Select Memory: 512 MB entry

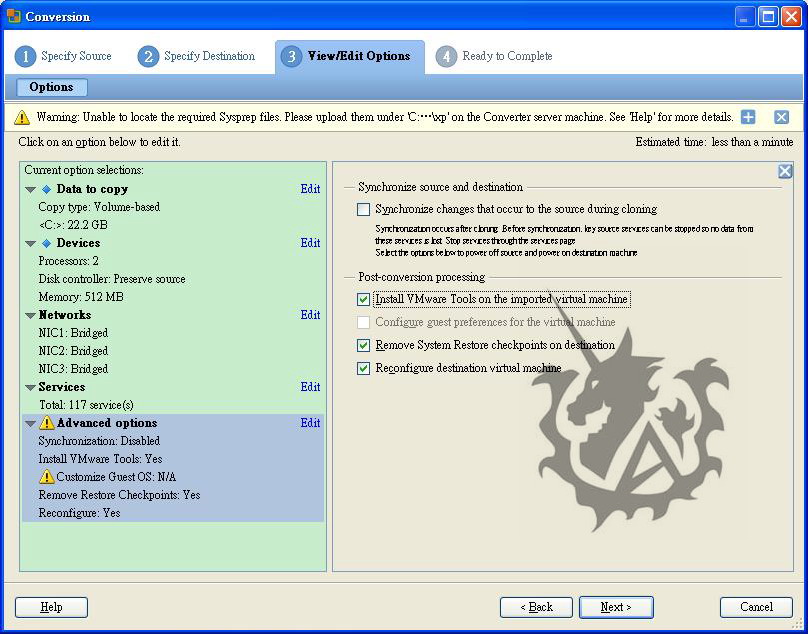(81, 297)
